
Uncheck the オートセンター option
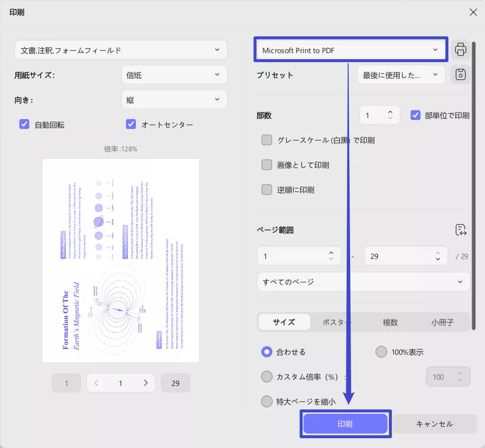(x=131, y=124)
